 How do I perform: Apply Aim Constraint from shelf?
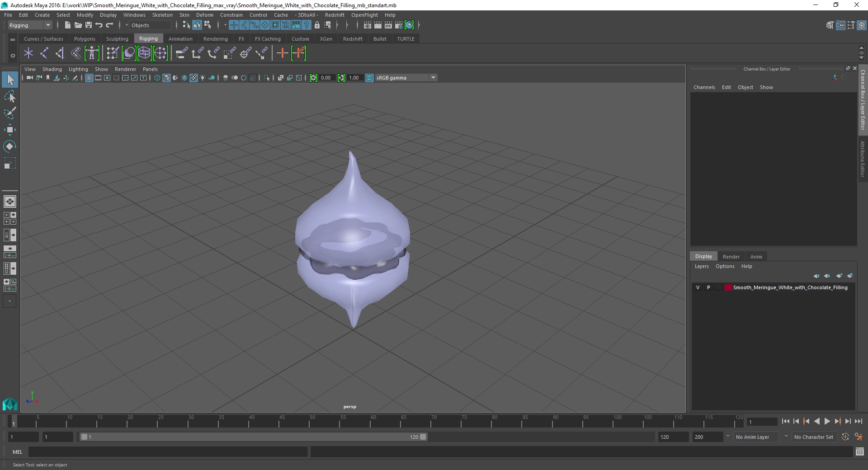pyautogui.click(x=245, y=53)
